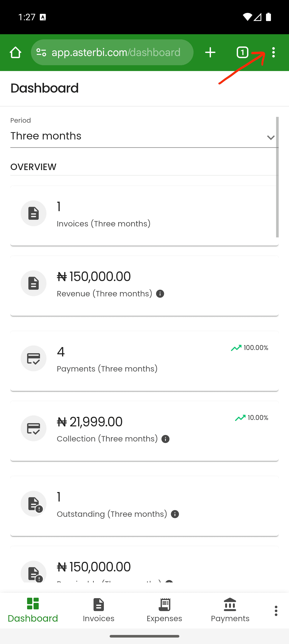
Task: Show info for Collection (Three months)
Action: [x=165, y=439]
